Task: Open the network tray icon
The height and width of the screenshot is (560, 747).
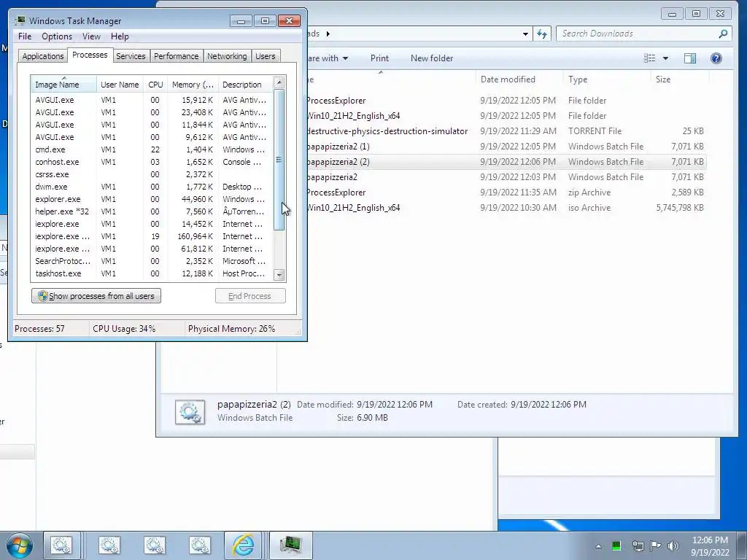Action: click(638, 545)
